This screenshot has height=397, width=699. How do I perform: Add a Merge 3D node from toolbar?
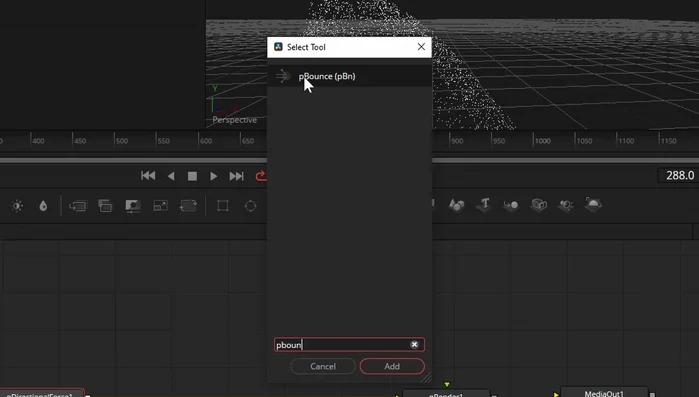coord(511,205)
